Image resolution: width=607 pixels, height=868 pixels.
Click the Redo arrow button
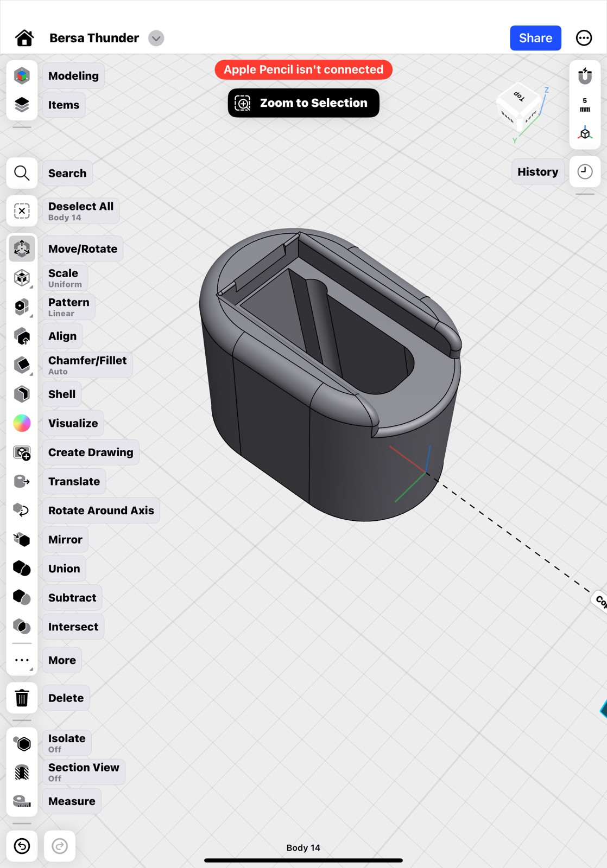tap(60, 846)
